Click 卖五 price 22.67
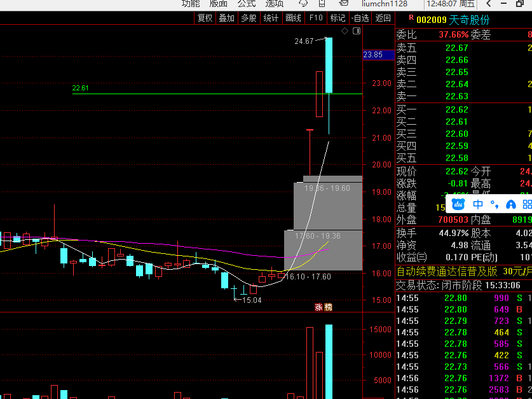The height and width of the screenshot is (399, 532). pyautogui.click(x=456, y=48)
